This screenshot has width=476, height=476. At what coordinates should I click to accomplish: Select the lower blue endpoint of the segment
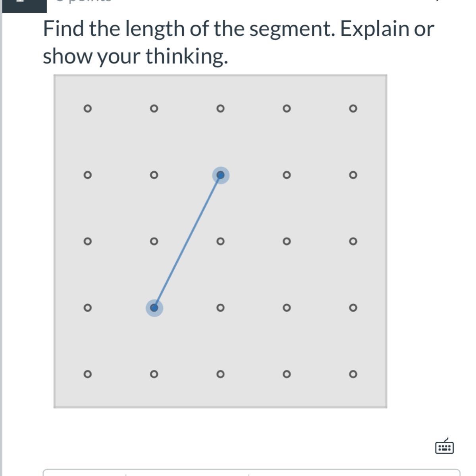tap(154, 308)
